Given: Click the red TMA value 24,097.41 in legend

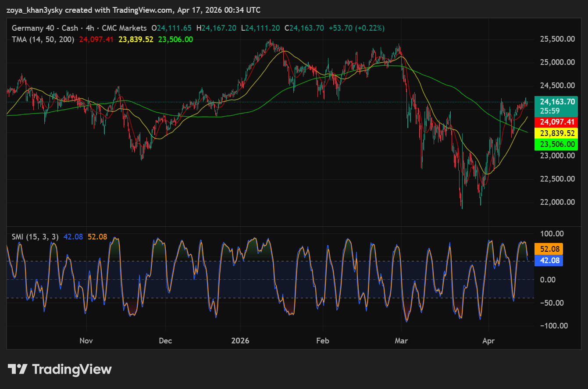Looking at the screenshot, I should click(96, 39).
